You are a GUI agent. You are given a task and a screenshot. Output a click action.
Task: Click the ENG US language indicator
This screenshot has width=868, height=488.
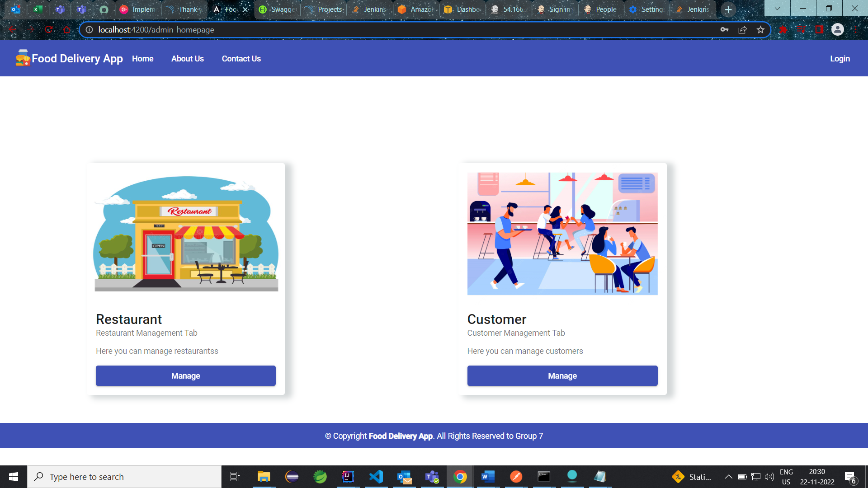pos(786,477)
